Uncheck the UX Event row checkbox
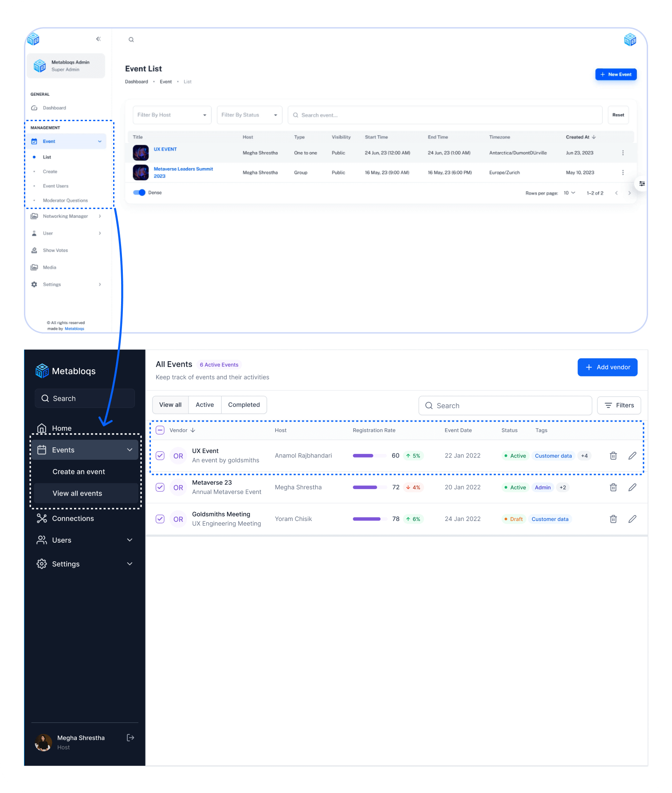Screen dimensions: 672x793 tap(160, 456)
